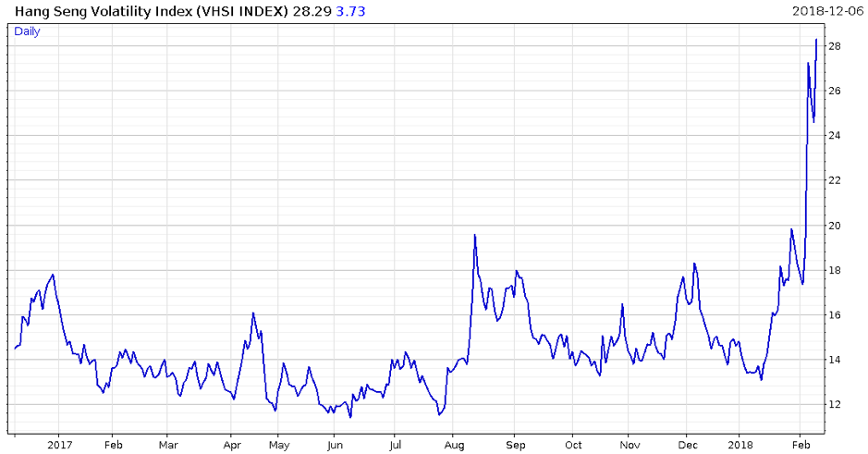Click the Jul label on the x-axis

coord(394,444)
